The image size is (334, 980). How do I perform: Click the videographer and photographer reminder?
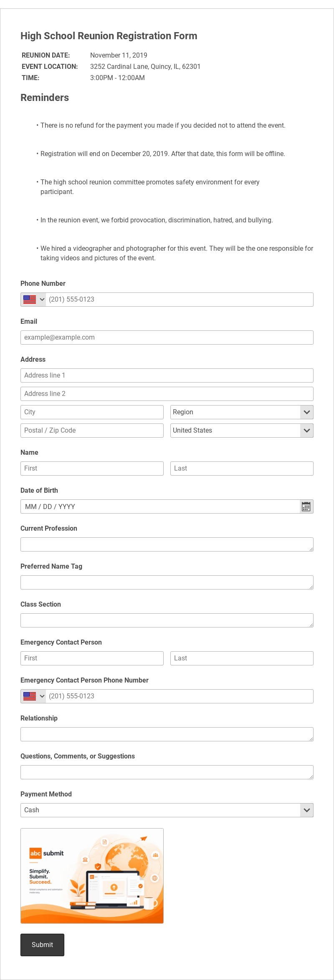pyautogui.click(x=177, y=253)
